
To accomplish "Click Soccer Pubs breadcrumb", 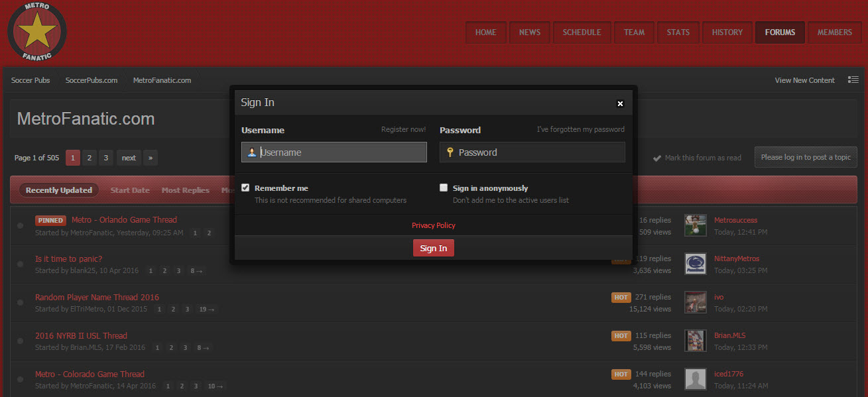I will click(x=31, y=80).
